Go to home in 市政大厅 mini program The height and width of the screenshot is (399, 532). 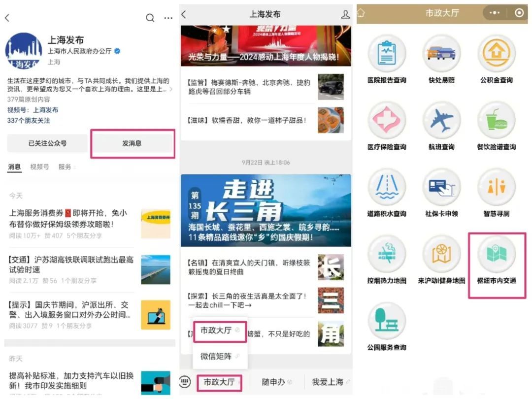362,13
